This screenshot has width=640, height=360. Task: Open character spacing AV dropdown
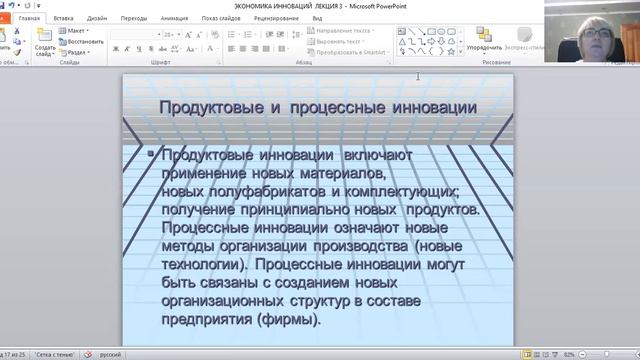(x=176, y=49)
